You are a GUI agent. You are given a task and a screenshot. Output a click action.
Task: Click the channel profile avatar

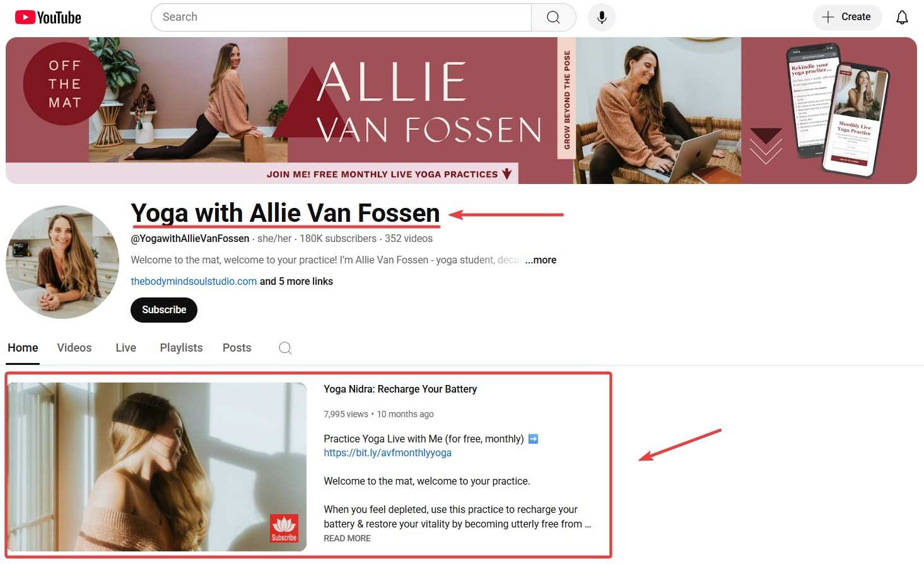(x=62, y=262)
